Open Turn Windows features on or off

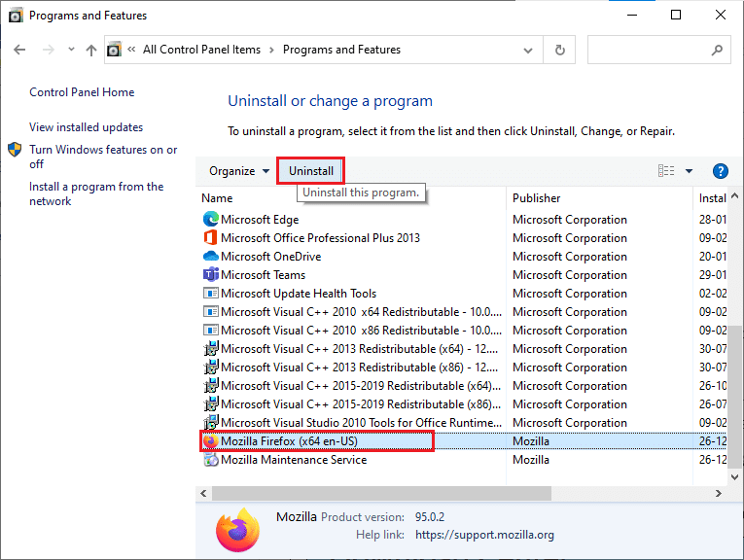[103, 157]
